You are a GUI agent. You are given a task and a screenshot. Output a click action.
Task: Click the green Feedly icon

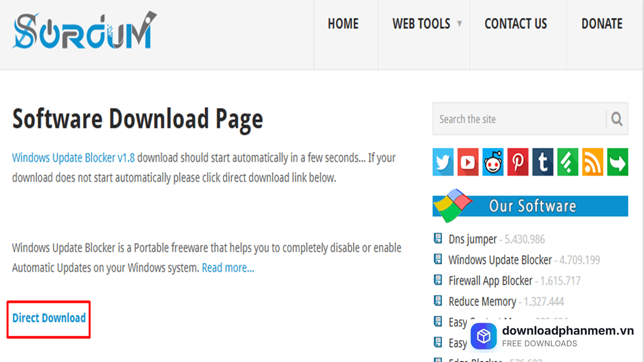tap(568, 162)
